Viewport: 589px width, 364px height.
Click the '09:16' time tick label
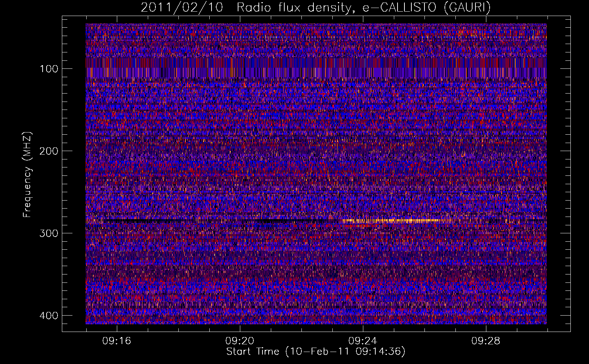tap(116, 341)
